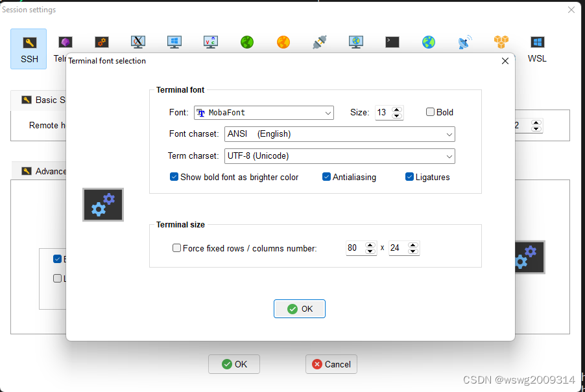Increase the font size with the stepper
The image size is (585, 392).
(x=397, y=108)
